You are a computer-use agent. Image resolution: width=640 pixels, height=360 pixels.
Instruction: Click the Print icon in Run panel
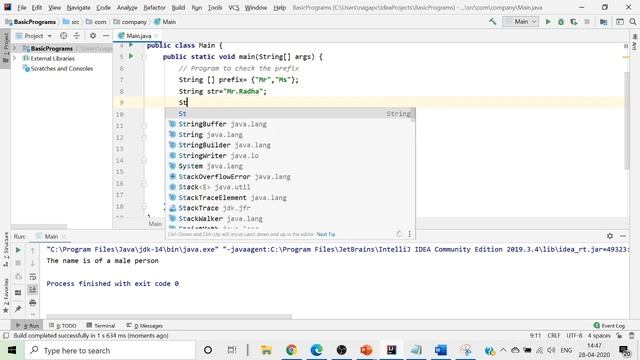(33, 303)
